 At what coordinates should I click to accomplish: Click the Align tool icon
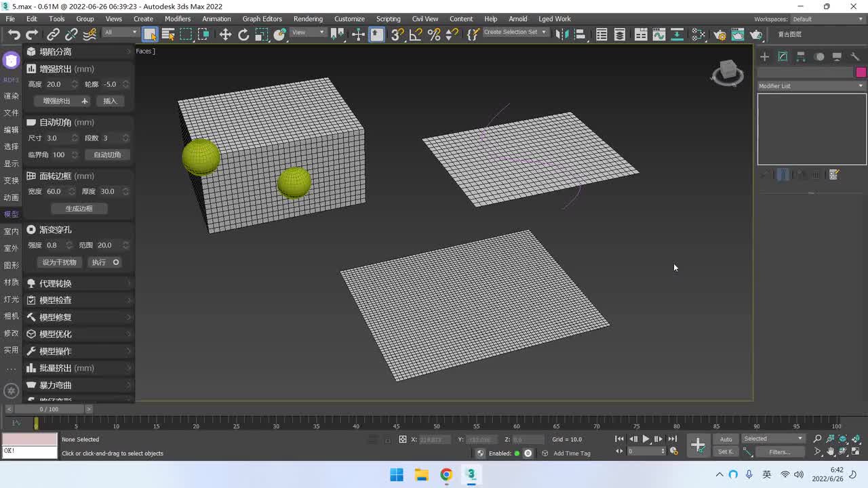tap(580, 35)
